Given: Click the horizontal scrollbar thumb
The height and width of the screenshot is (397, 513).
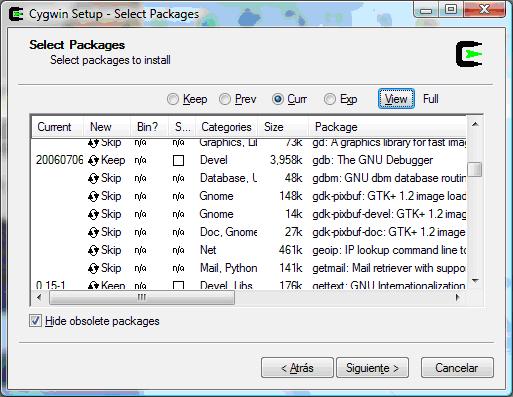Looking at the screenshot, I should tap(142, 297).
